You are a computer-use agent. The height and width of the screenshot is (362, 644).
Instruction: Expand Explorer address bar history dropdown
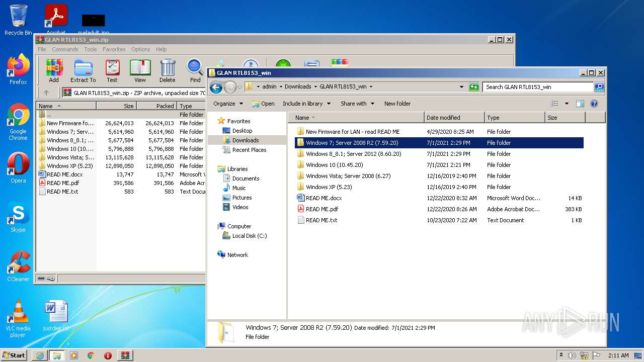(461, 87)
